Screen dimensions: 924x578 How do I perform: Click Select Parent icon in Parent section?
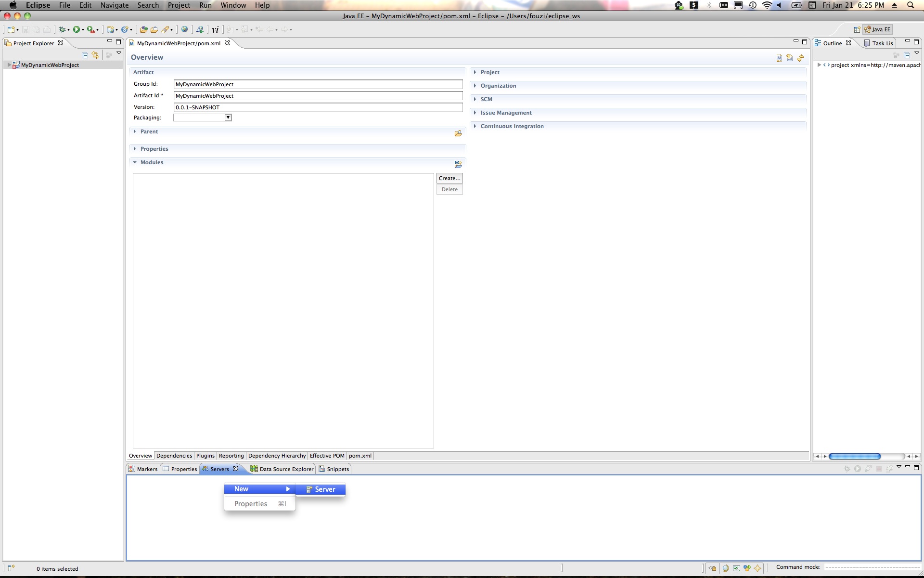click(x=458, y=133)
